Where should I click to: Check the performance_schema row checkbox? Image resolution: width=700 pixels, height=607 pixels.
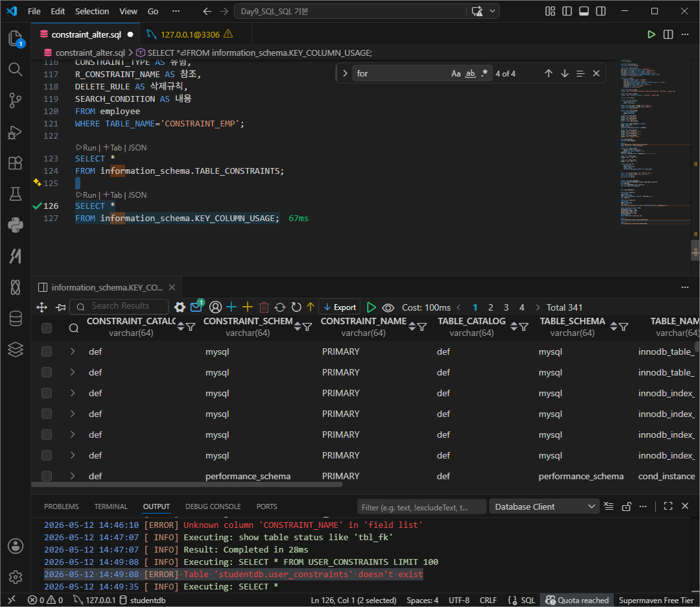47,476
